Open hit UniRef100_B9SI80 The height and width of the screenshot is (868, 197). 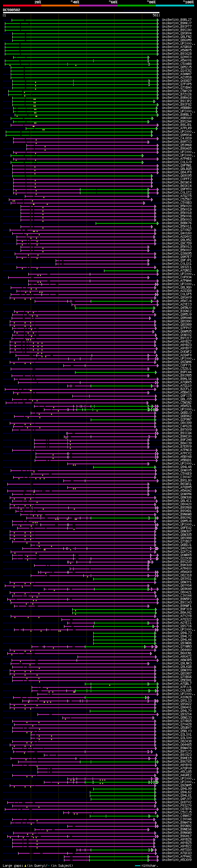coord(176,30)
